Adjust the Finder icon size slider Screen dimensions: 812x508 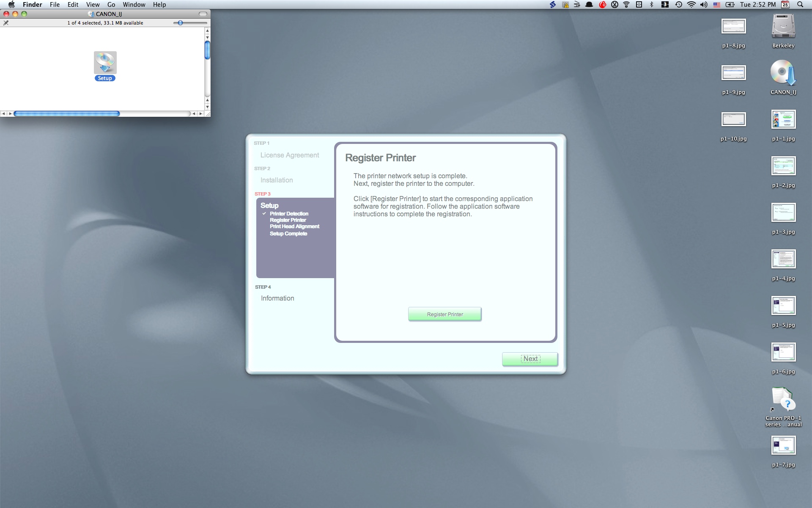[181, 23]
